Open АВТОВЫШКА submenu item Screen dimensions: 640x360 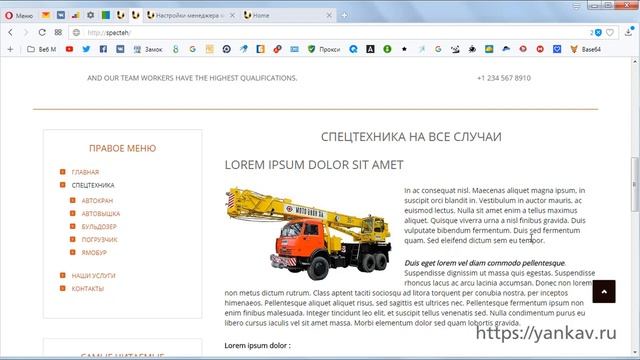tap(101, 214)
